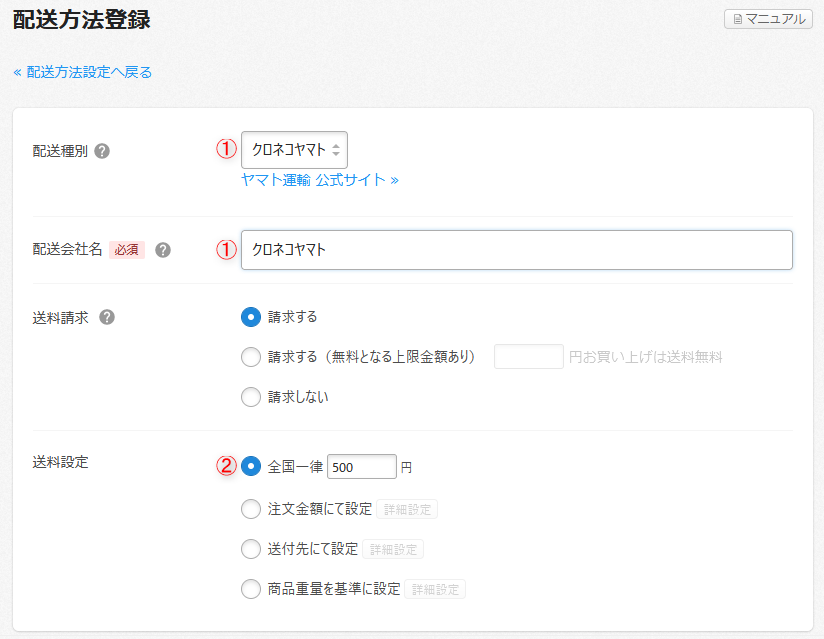Open the 配送種別 クロネコヤマト dropdown
The image size is (824, 639).
(x=295, y=150)
